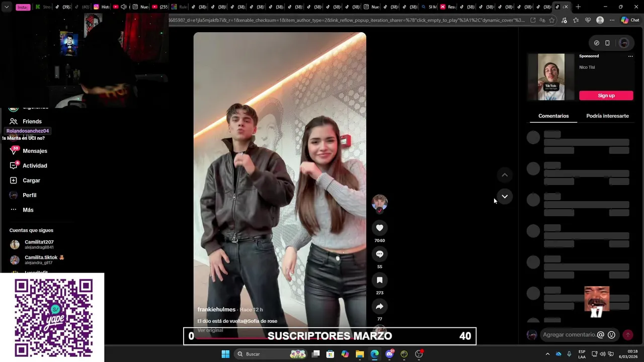The height and width of the screenshot is (362, 644).
Task: Open Microsoft Store from taskbar
Action: click(x=330, y=354)
